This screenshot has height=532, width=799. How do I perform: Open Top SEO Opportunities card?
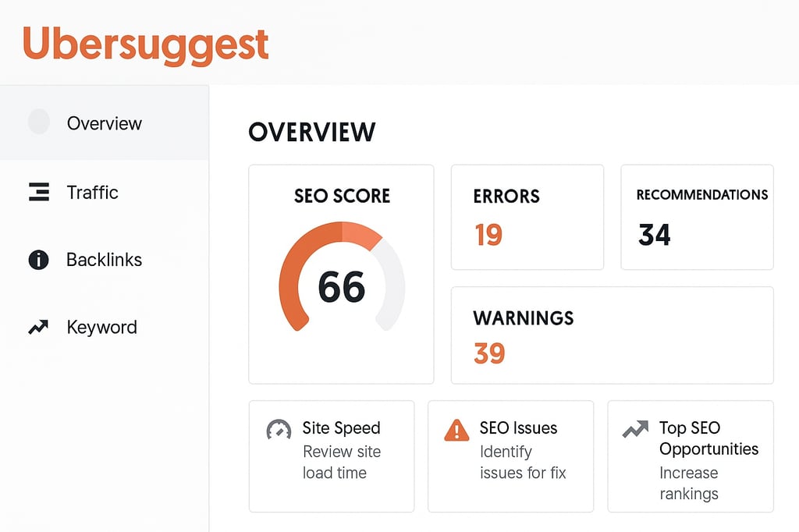click(x=691, y=456)
